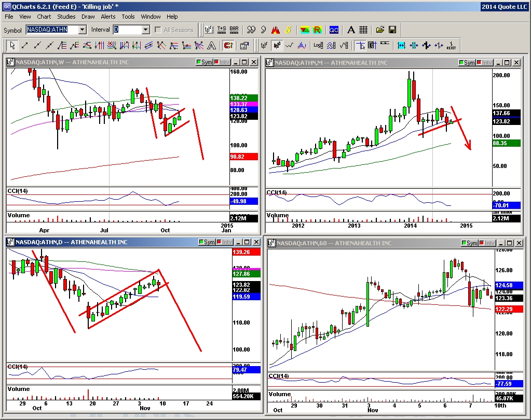Click the red 90.82 price label on weekly chart

tap(243, 157)
